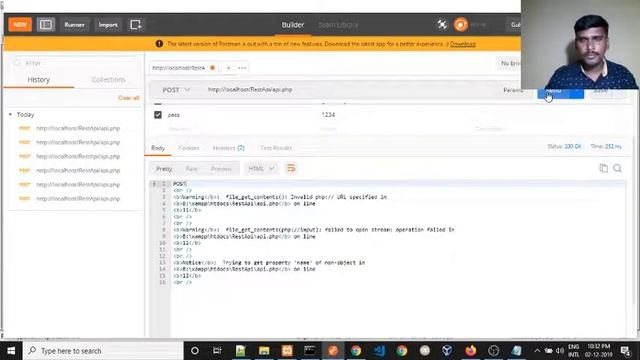Viewport: 640px width, 360px height.
Task: Open the HTML format dropdown
Action: (261, 169)
